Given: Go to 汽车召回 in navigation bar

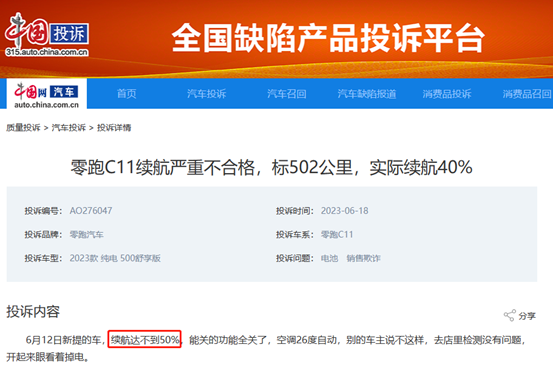Looking at the screenshot, I should pyautogui.click(x=286, y=94).
